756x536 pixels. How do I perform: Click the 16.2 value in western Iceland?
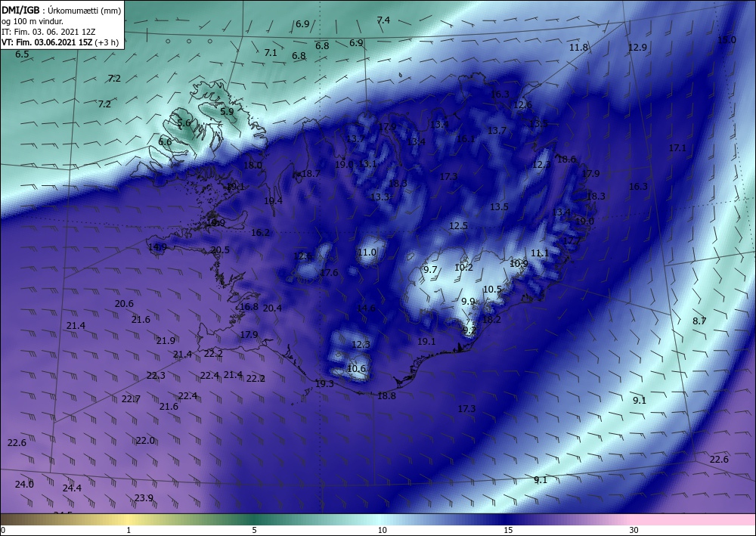pyautogui.click(x=260, y=232)
